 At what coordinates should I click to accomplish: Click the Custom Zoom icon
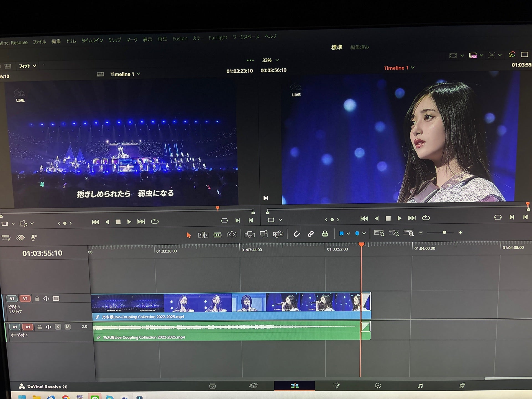point(408,233)
